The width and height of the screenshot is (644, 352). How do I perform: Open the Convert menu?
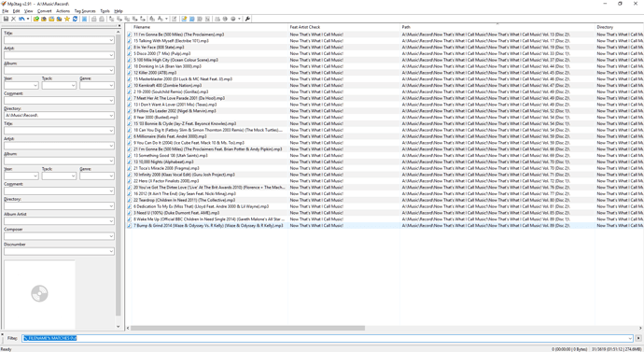pos(45,11)
